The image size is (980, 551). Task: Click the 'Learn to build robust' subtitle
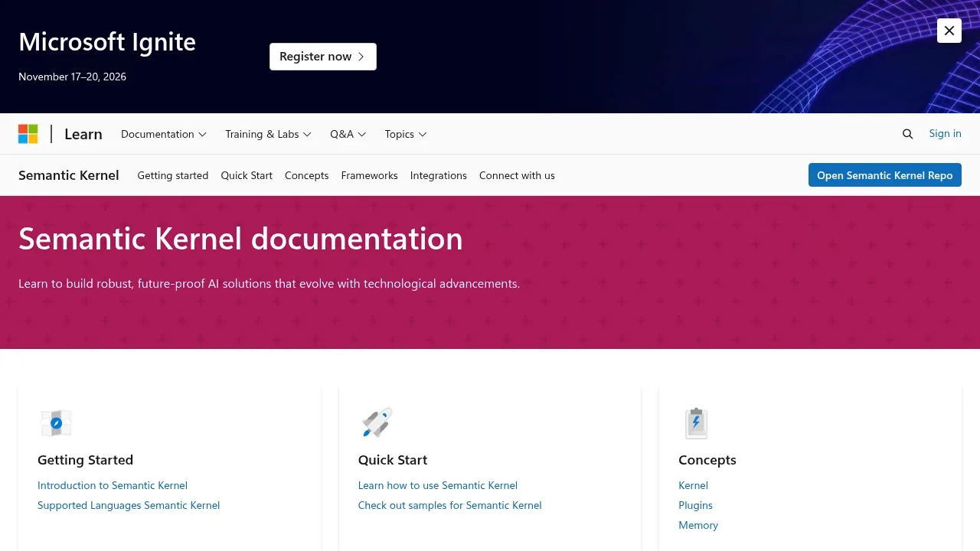click(x=269, y=283)
